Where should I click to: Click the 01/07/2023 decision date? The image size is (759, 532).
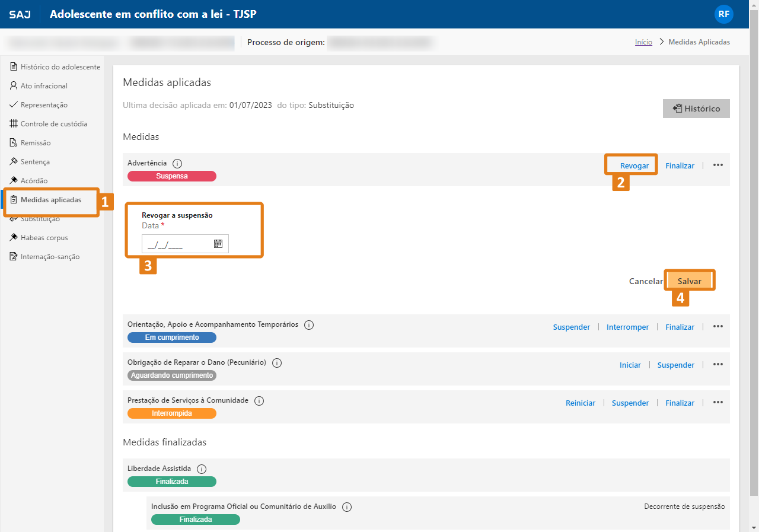[251, 105]
